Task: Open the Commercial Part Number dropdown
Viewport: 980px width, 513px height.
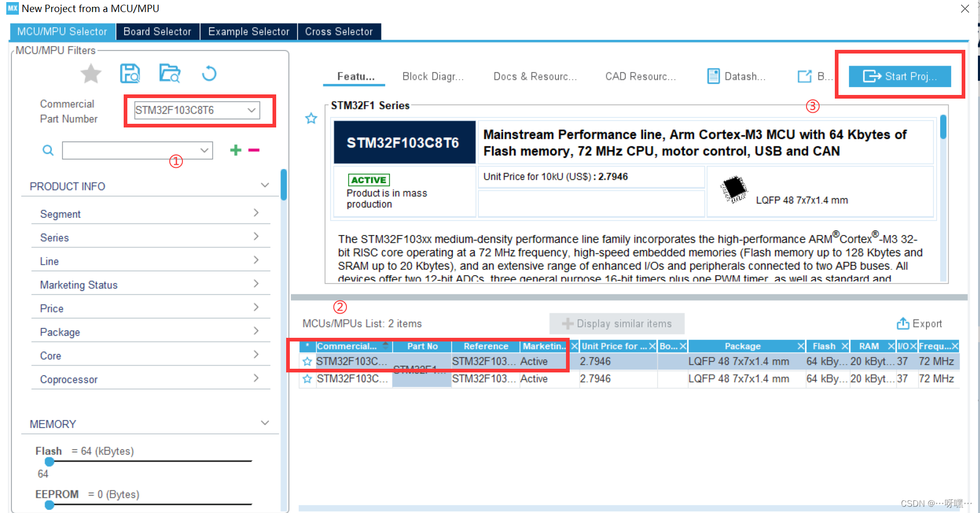Action: 252,110
